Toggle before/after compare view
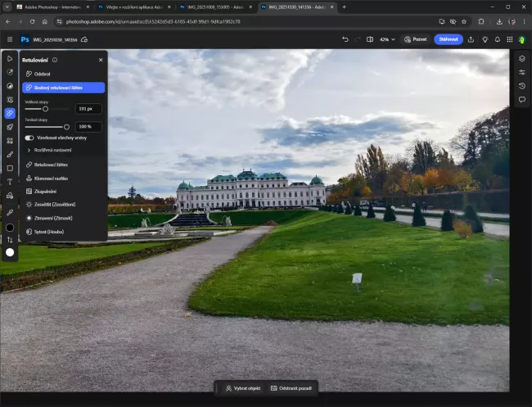 (x=370, y=39)
